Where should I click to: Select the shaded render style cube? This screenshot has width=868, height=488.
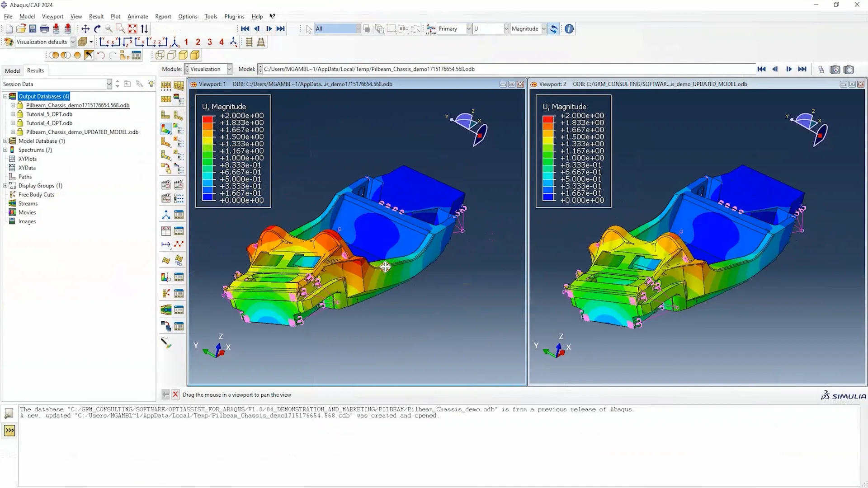click(195, 55)
